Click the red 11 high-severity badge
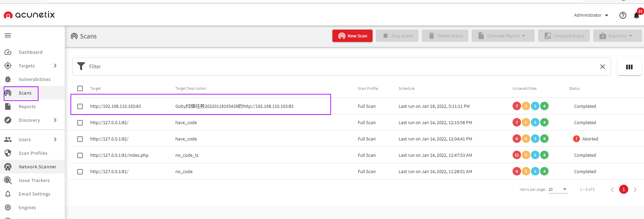 (x=517, y=155)
